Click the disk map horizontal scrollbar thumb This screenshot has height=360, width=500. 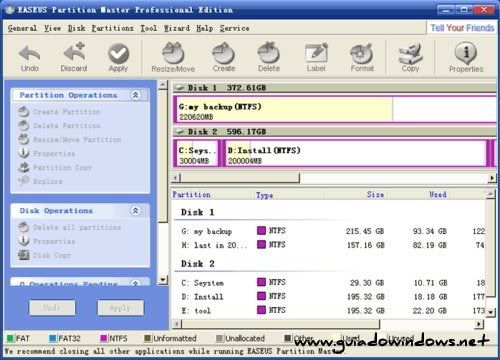[240, 178]
